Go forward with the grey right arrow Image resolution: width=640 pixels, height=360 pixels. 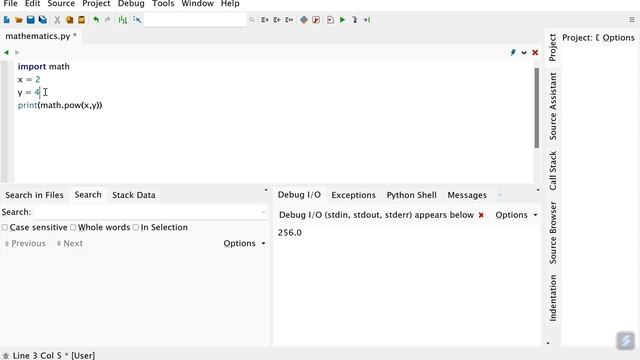coord(17,52)
